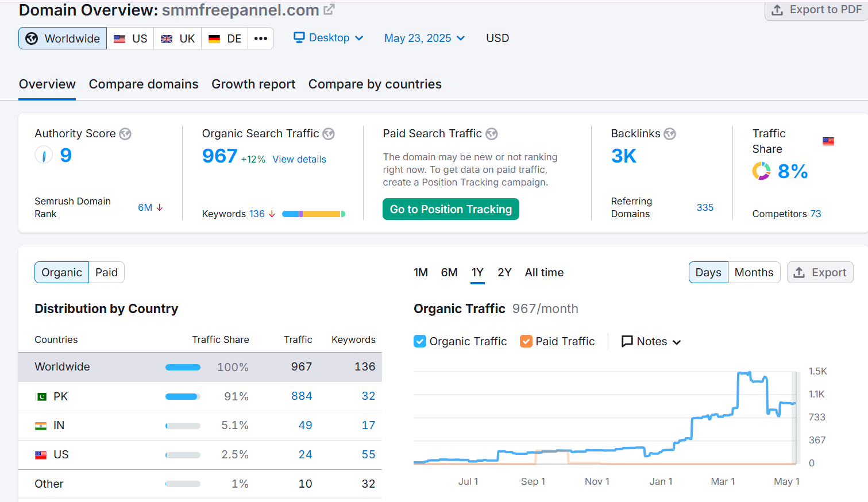Click the Pakistan flag in country table
This screenshot has height=502, width=868.
(41, 396)
